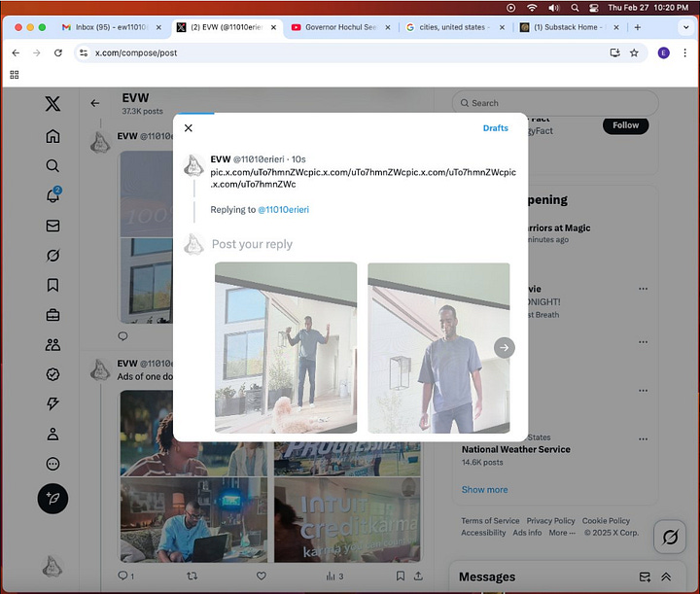Open Chrome three-dot menu
This screenshot has width=700, height=594.
click(684, 53)
